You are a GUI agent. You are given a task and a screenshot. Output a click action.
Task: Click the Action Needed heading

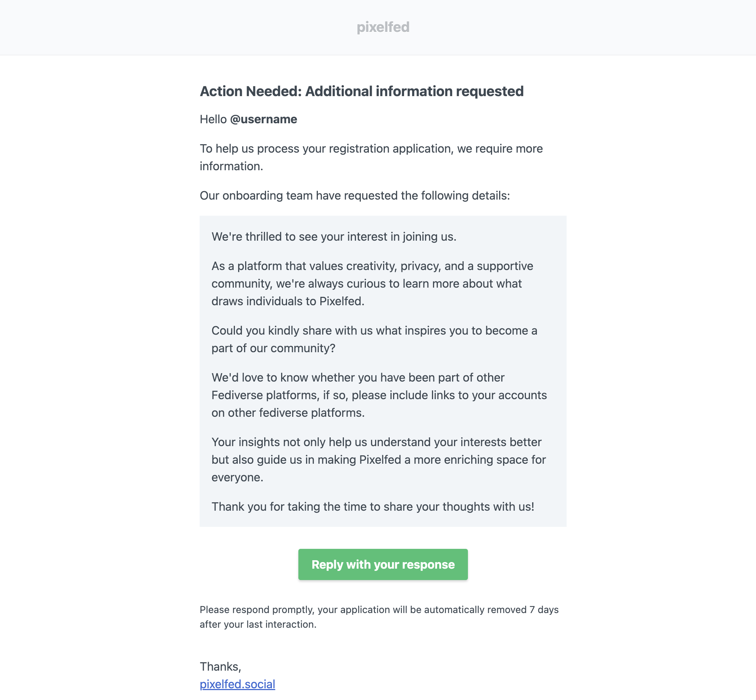pyautogui.click(x=361, y=91)
